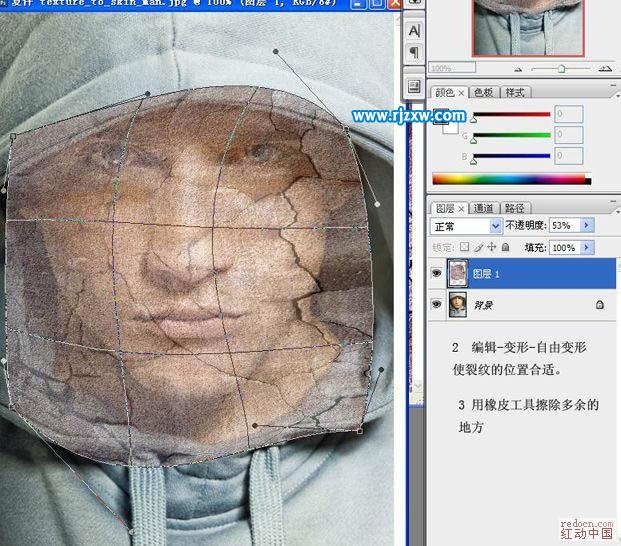Toggle lock image pixels brush icon
The height and width of the screenshot is (546, 621).
point(478,247)
